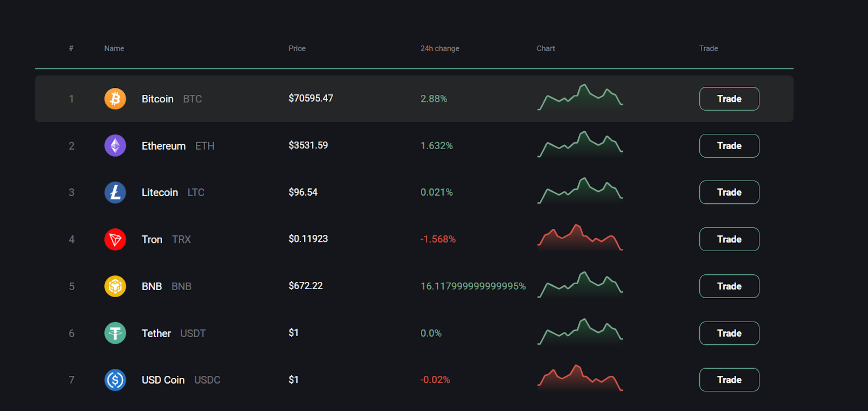Open Trade for Litecoin

[729, 192]
